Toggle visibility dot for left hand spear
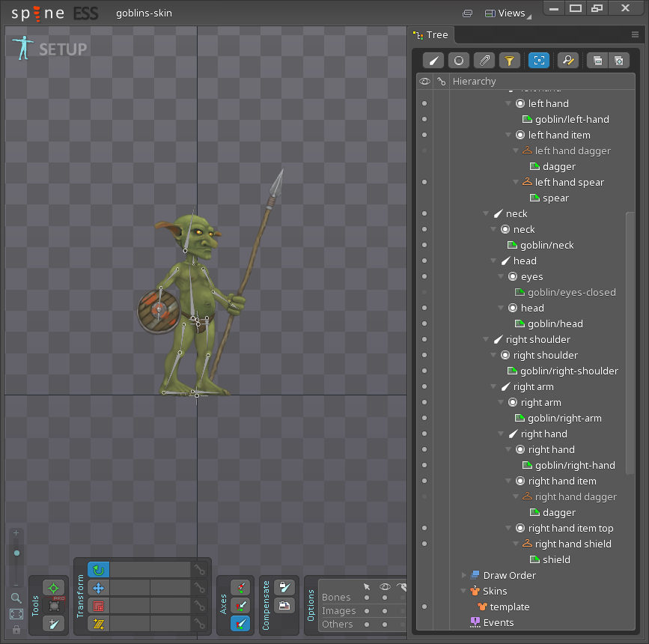The width and height of the screenshot is (649, 644). coord(424,182)
